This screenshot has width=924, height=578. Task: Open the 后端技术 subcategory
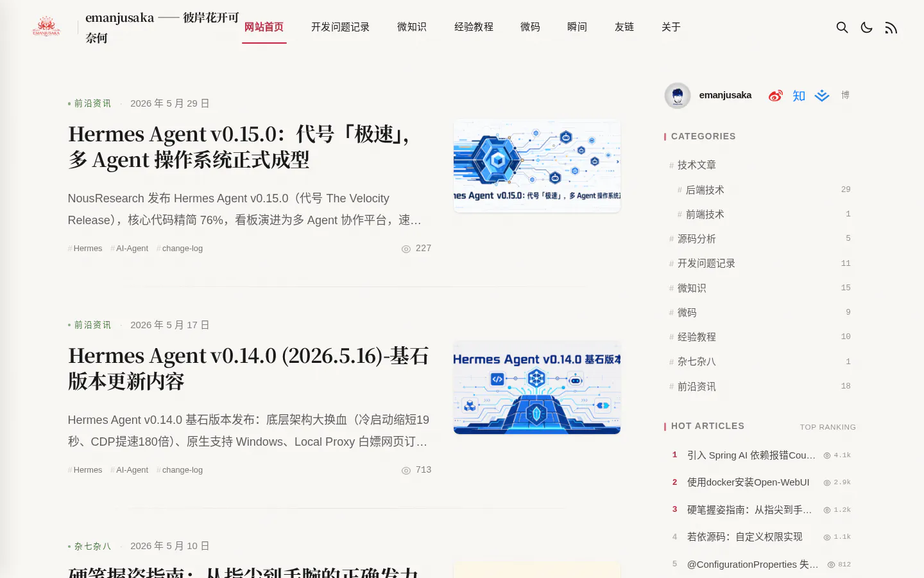point(763,189)
